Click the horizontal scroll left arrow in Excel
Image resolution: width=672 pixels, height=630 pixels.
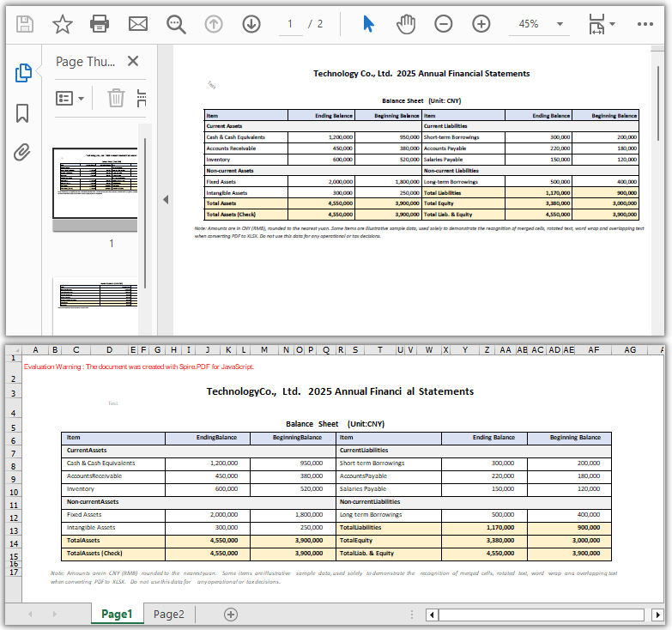coord(432,615)
